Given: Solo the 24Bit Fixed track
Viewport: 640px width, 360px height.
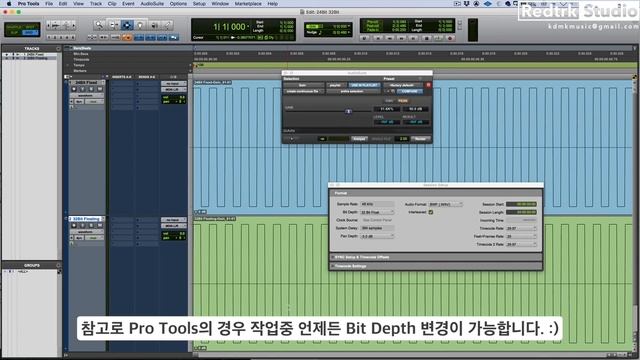Looking at the screenshot, I should [x=91, y=89].
